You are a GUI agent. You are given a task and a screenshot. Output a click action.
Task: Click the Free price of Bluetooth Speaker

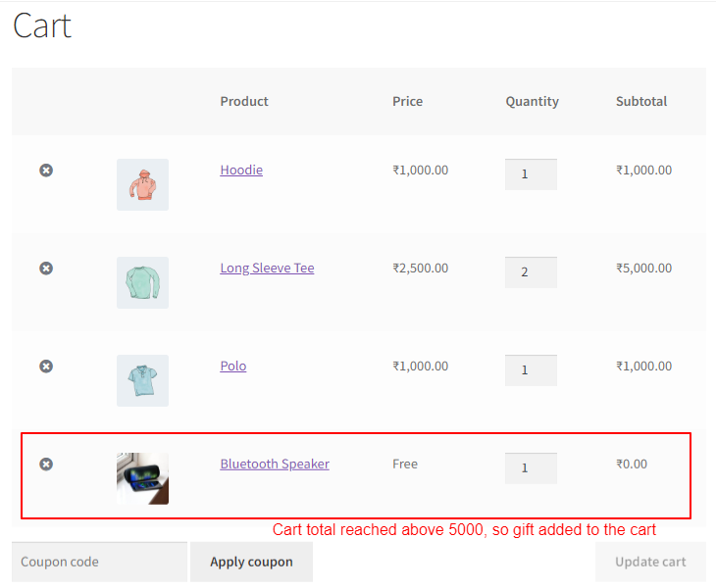[405, 464]
